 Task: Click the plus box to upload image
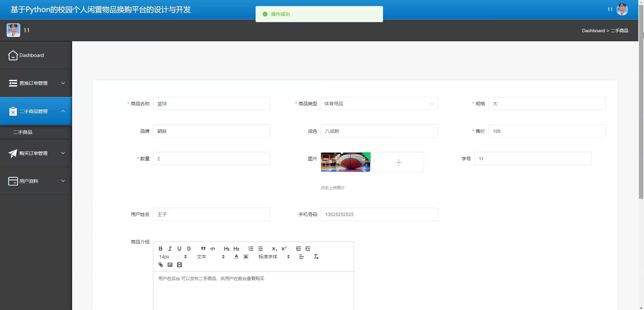[398, 162]
